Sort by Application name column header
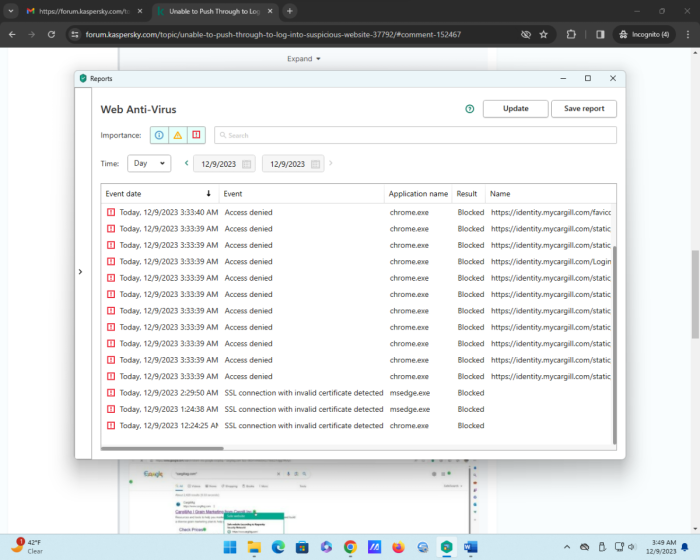 tap(418, 193)
